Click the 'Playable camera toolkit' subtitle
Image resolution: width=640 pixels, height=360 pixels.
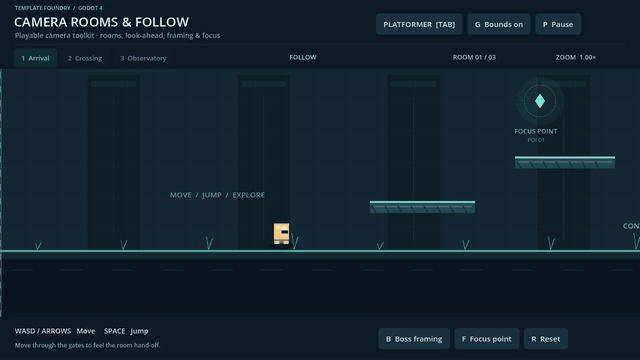click(x=118, y=36)
